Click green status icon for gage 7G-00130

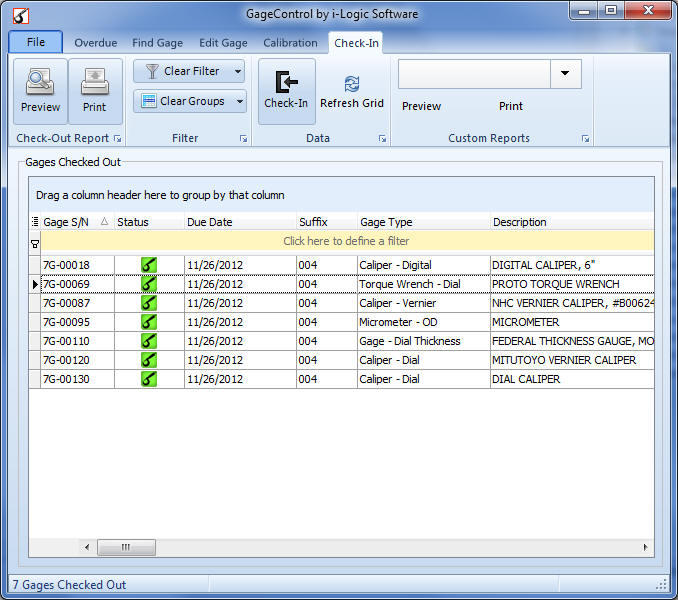pyautogui.click(x=149, y=379)
